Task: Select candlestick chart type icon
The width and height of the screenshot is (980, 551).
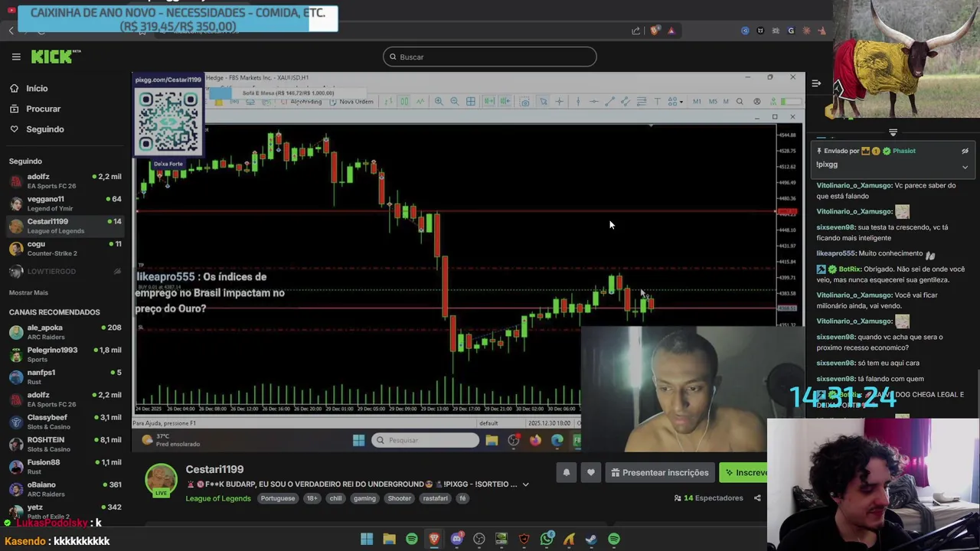Action: pyautogui.click(x=403, y=102)
